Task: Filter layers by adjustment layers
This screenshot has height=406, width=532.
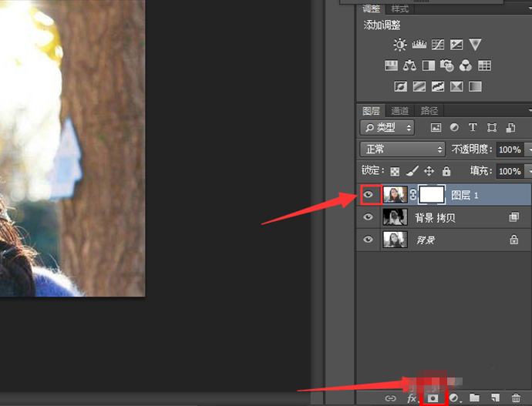Action: pyautogui.click(x=454, y=127)
